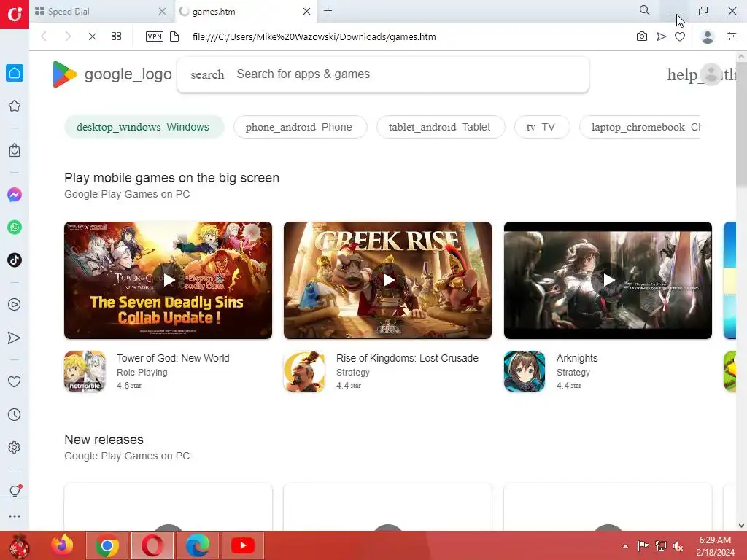747x560 pixels.
Task: Click the Home icon in Opera sidebar
Action: pyautogui.click(x=15, y=73)
